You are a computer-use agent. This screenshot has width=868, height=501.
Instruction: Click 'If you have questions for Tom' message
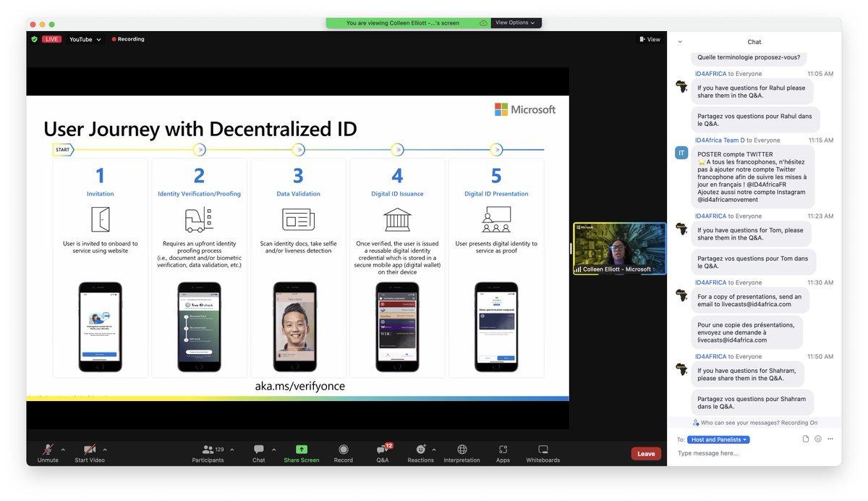point(751,233)
